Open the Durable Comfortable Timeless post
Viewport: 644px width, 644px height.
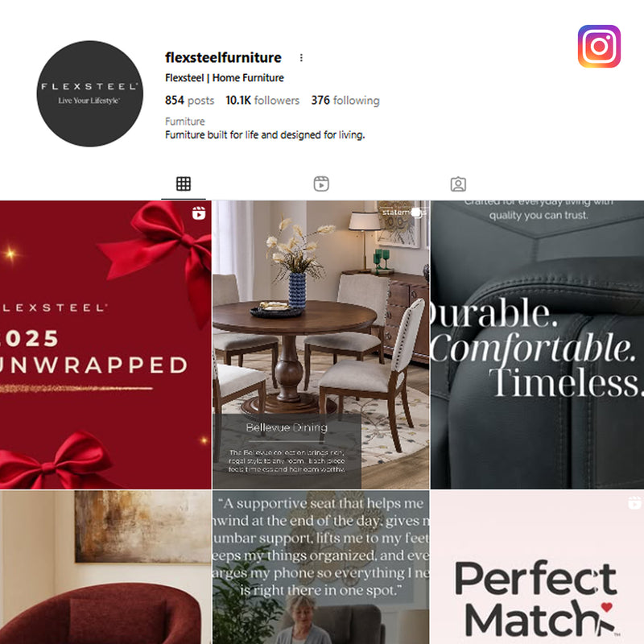click(x=537, y=345)
